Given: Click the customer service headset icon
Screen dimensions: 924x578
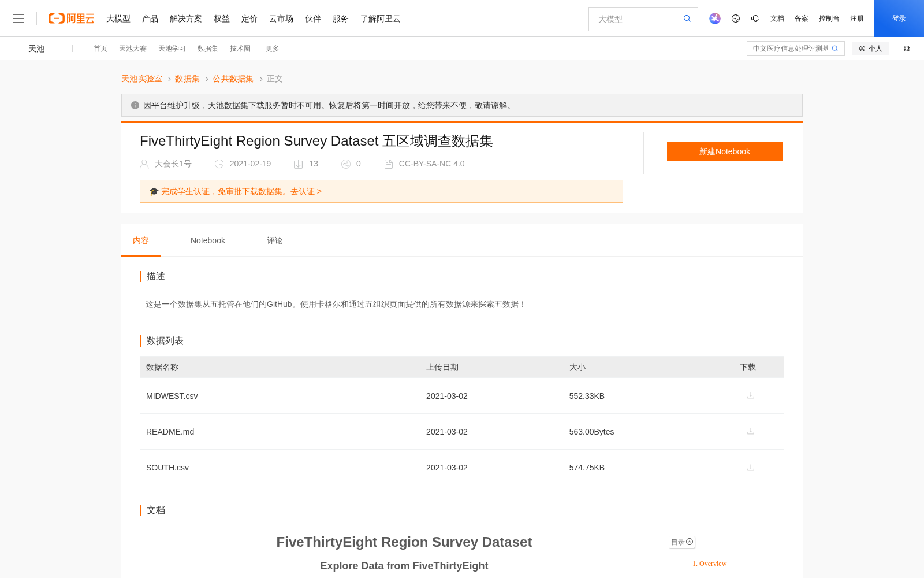Looking at the screenshot, I should [x=755, y=18].
